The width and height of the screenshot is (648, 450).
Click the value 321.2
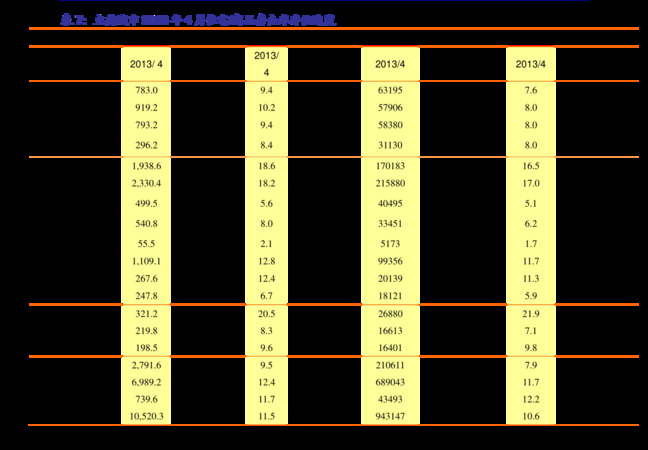click(146, 314)
